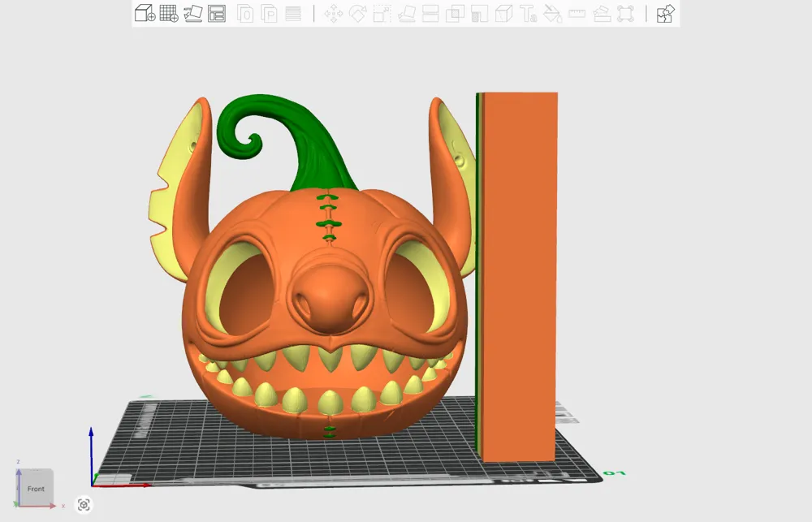This screenshot has width=812, height=522.
Task: Click the Auto orient icon
Action: click(x=192, y=13)
